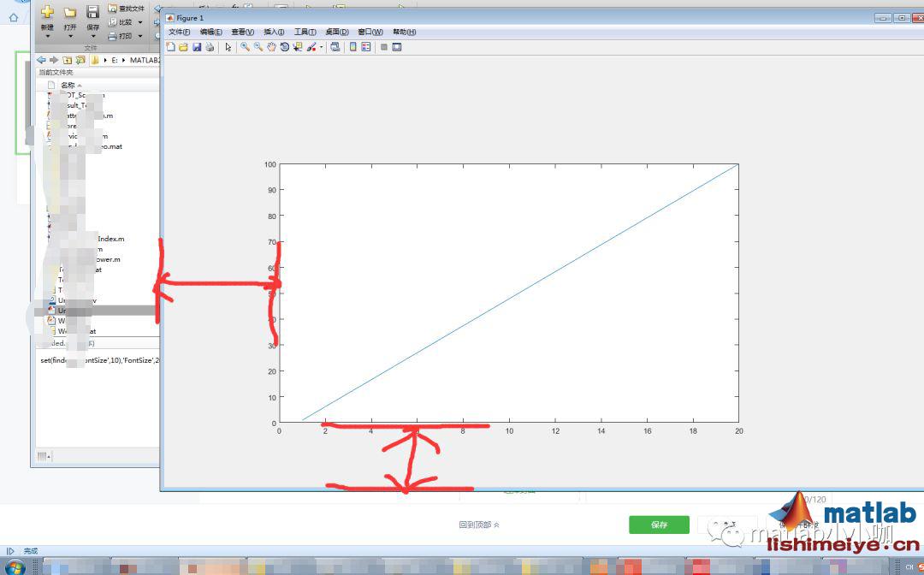Expand the dropdown arrow under 保存

(93, 36)
